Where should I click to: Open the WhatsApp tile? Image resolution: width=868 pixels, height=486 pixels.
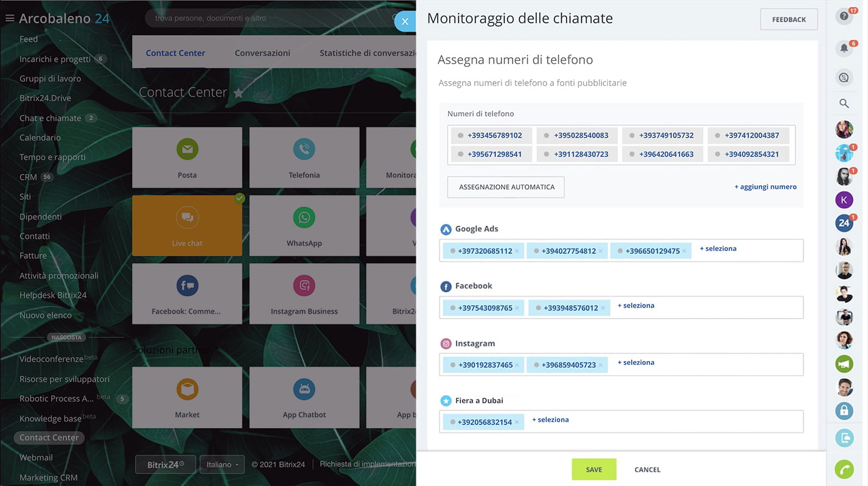point(304,225)
